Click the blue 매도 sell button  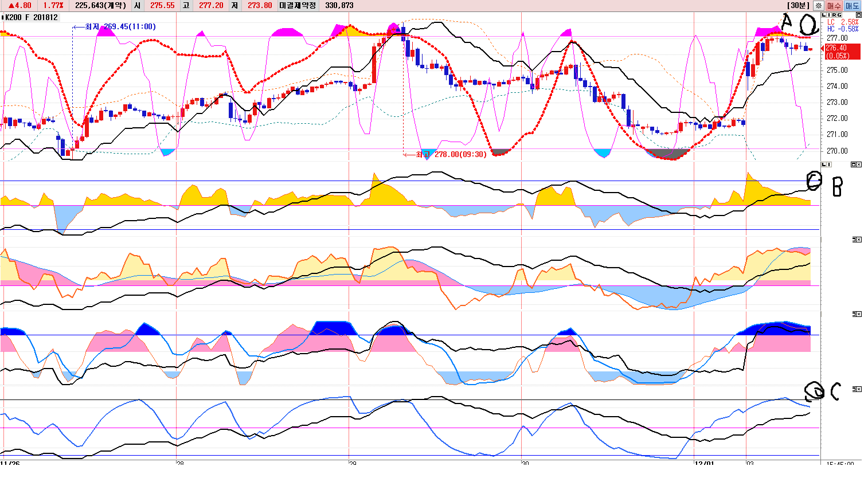853,5
